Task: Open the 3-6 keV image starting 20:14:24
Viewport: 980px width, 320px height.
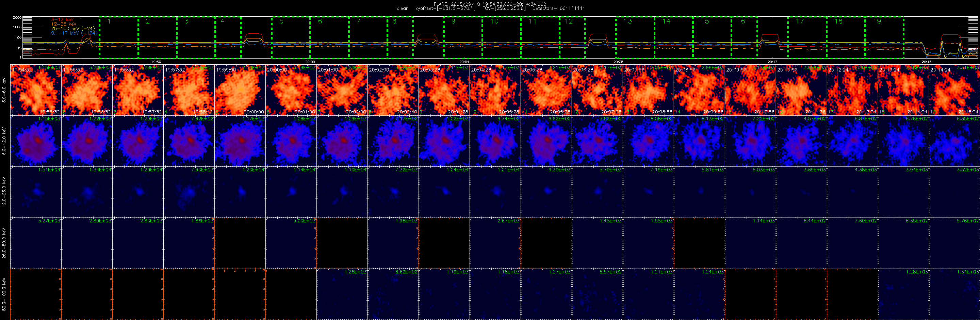Action: click(x=954, y=90)
